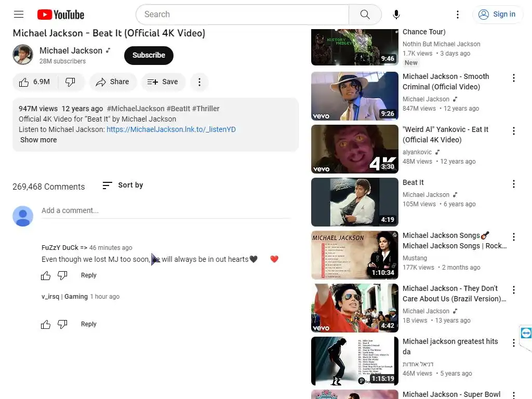Save video to a playlist
Screen dimensions: 532x399
click(x=163, y=82)
